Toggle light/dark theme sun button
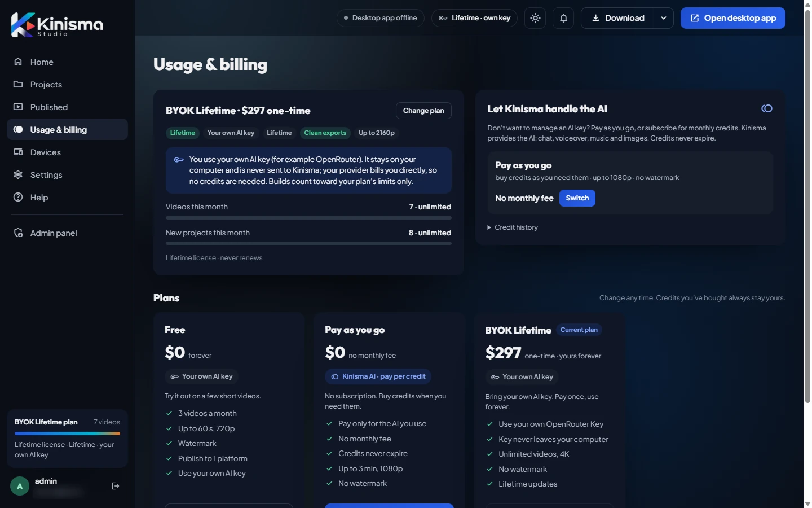The width and height of the screenshot is (812, 508). pos(535,18)
